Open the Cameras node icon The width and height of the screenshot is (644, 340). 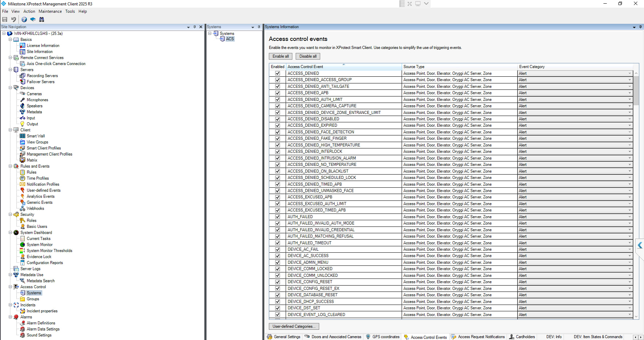[22, 94]
